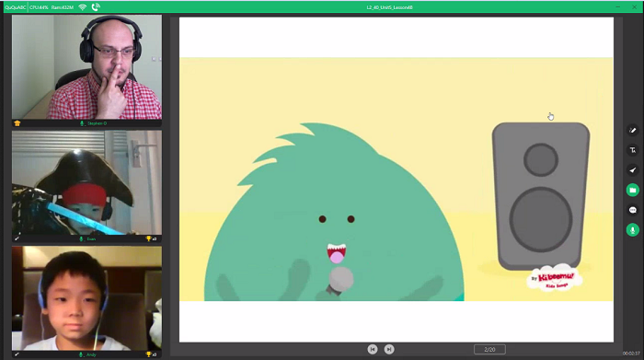
Task: Click the teacher badge icon below Stephen
Action: (x=17, y=123)
